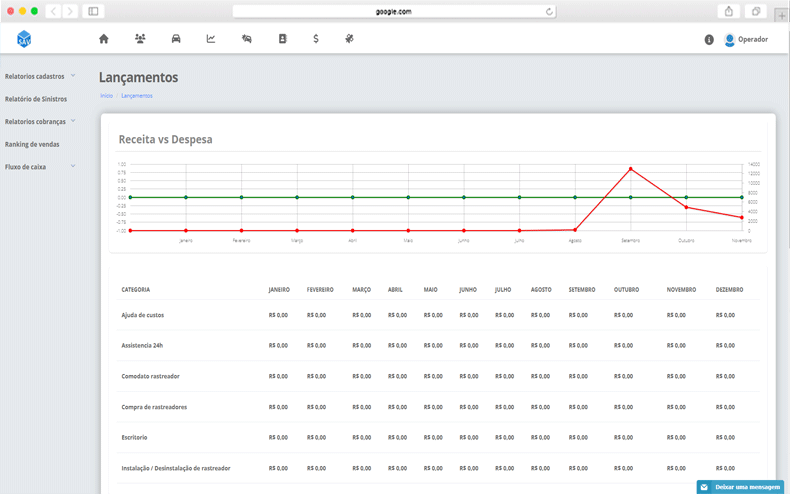This screenshot has height=494, width=790.
Task: Expand Fluxo de caixa chevron arrow
Action: click(x=73, y=166)
